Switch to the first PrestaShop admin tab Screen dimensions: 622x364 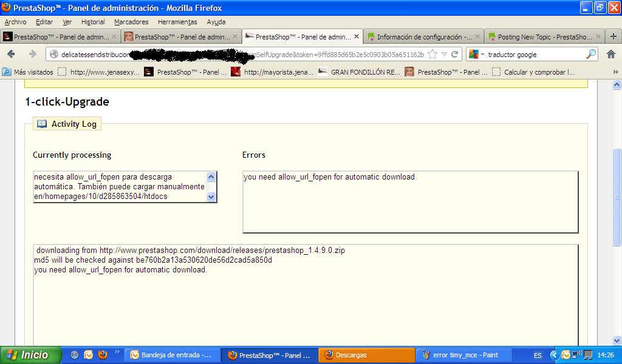point(60,37)
